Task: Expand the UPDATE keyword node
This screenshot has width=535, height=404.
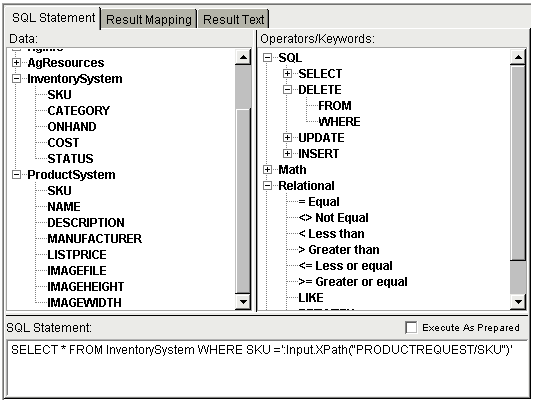Action: point(287,138)
